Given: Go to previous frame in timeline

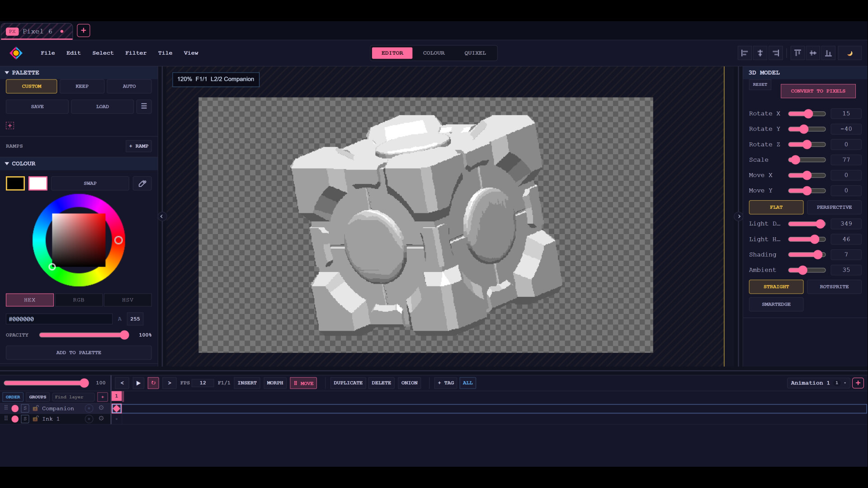Looking at the screenshot, I should pyautogui.click(x=122, y=383).
